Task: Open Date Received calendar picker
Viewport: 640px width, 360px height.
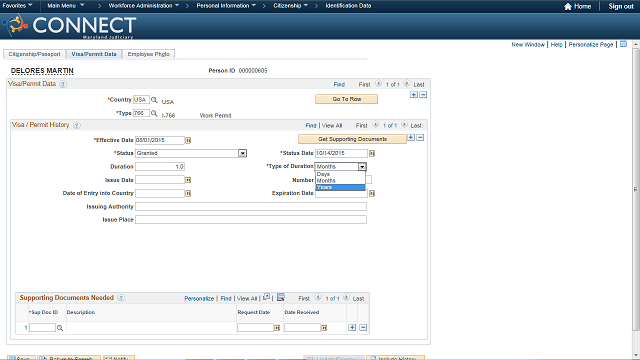Action: 324,328
